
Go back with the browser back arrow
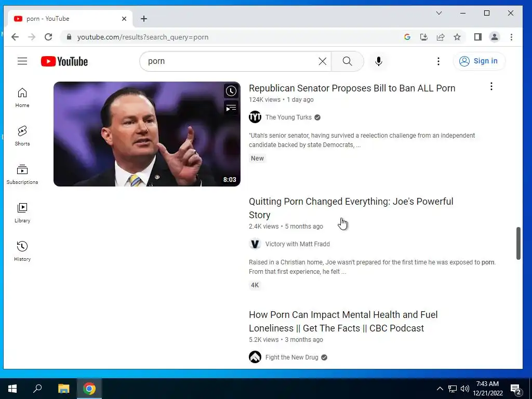coord(15,37)
